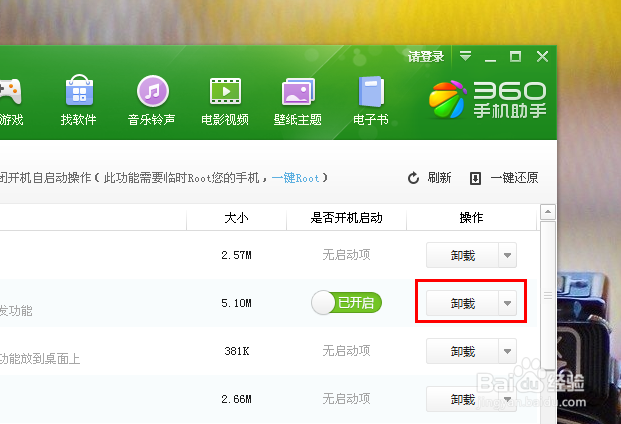The height and width of the screenshot is (424, 621).
Task: Select the 381K size cell
Action: 237,351
